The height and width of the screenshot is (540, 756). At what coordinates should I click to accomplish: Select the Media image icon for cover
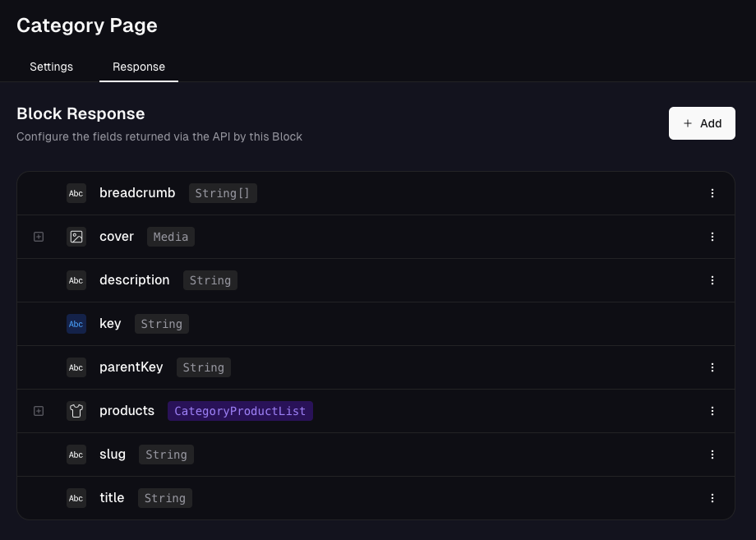[76, 237]
